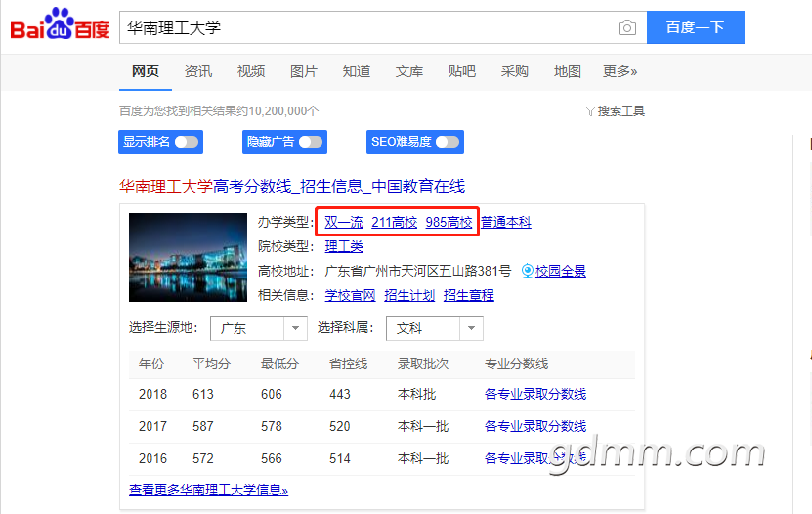Click the 985高校 link

[449, 222]
